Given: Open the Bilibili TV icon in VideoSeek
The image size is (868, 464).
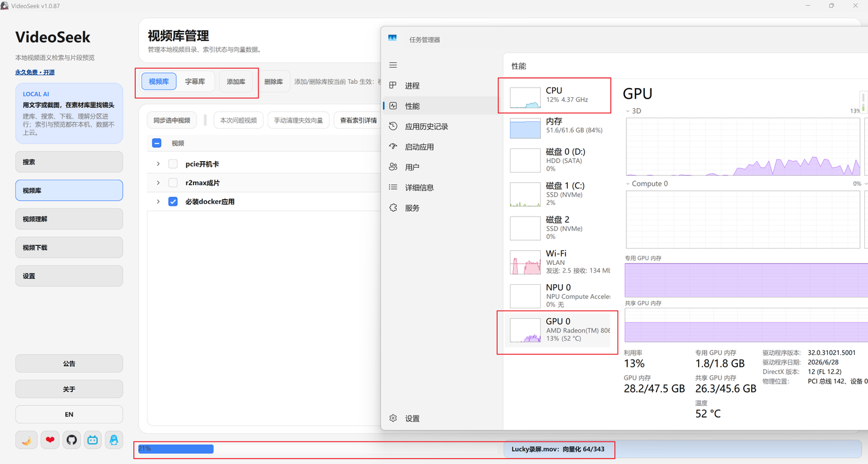Looking at the screenshot, I should [92, 440].
